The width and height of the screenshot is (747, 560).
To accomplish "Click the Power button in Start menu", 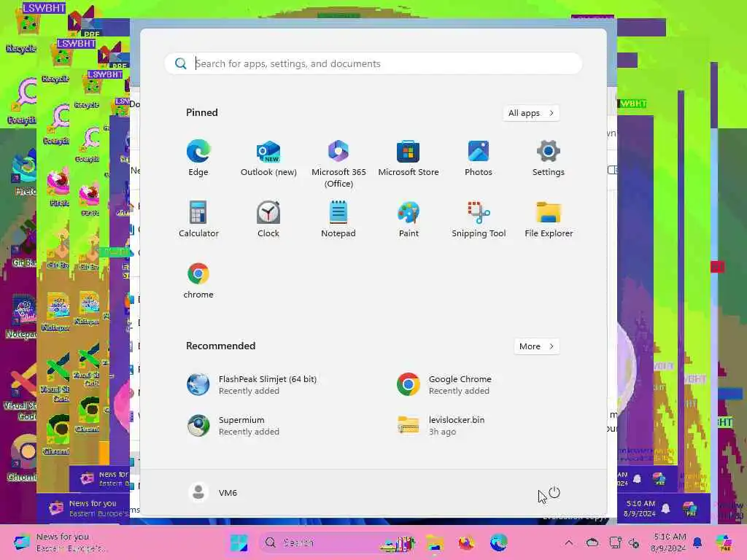I will (554, 492).
